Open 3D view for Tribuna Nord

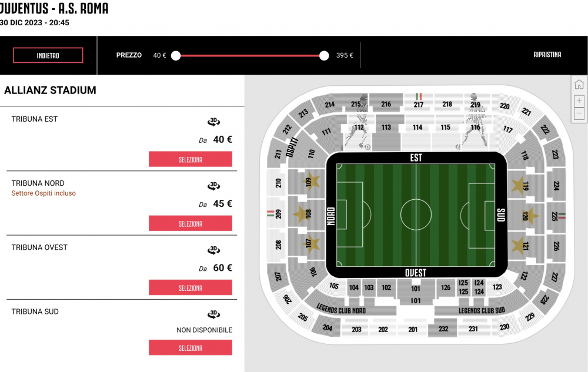214,186
